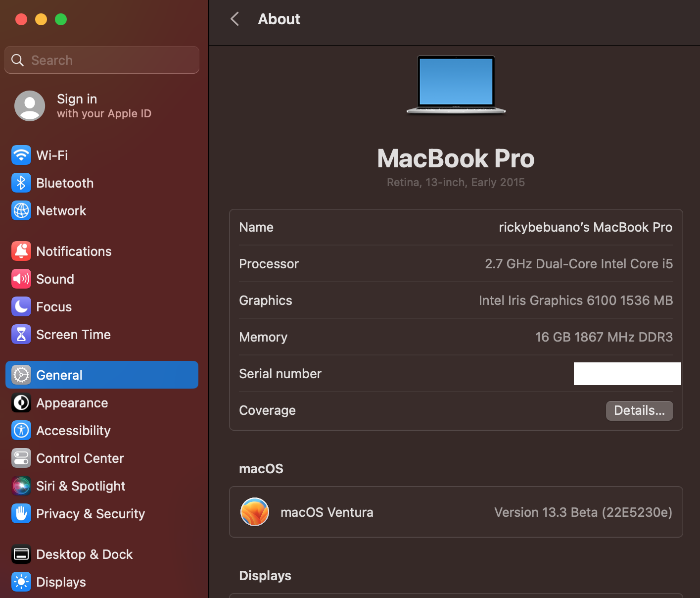Open Coverage Details button
Image resolution: width=700 pixels, height=598 pixels.
(x=639, y=410)
